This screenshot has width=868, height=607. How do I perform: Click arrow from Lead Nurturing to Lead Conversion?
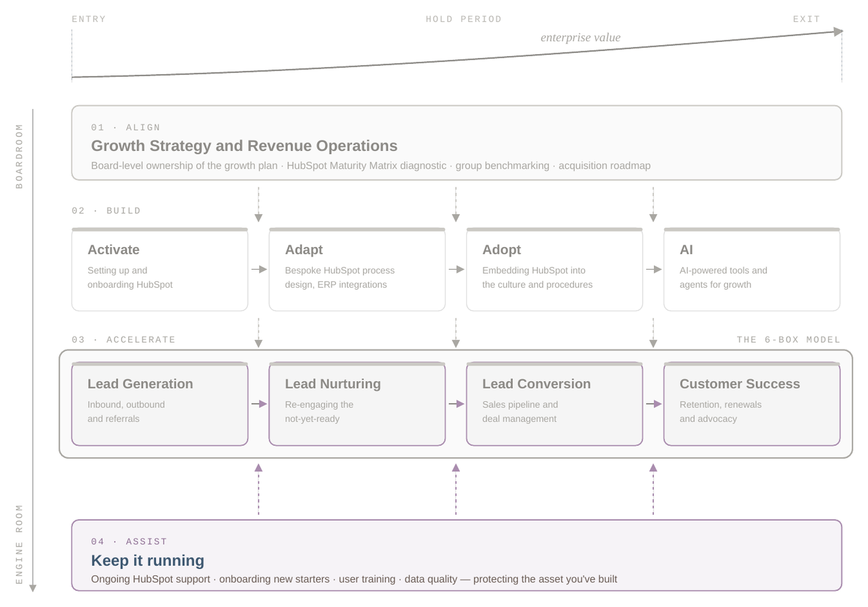[456, 404]
